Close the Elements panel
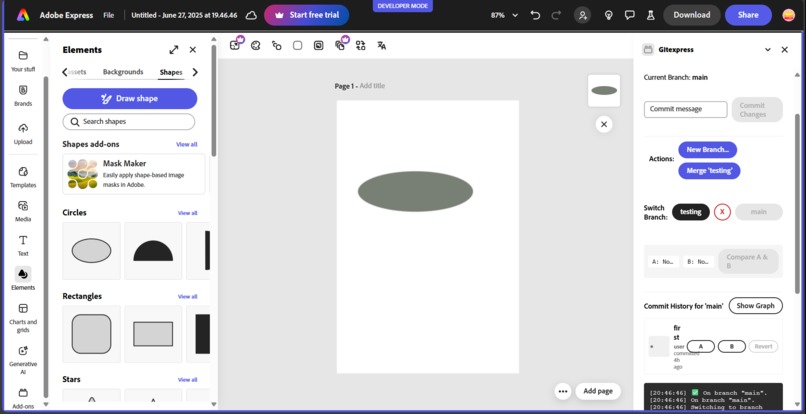The image size is (806, 414). (x=193, y=50)
